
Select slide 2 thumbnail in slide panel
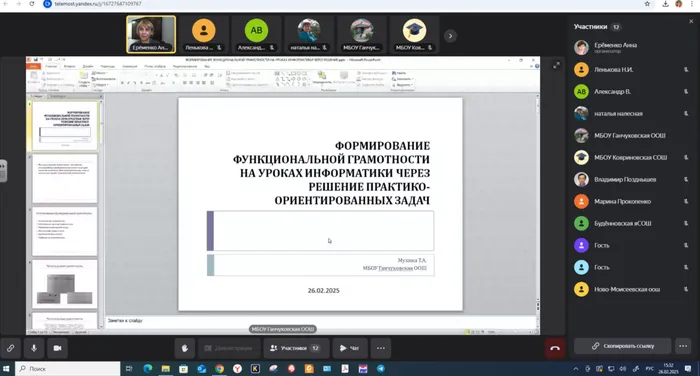pos(65,179)
